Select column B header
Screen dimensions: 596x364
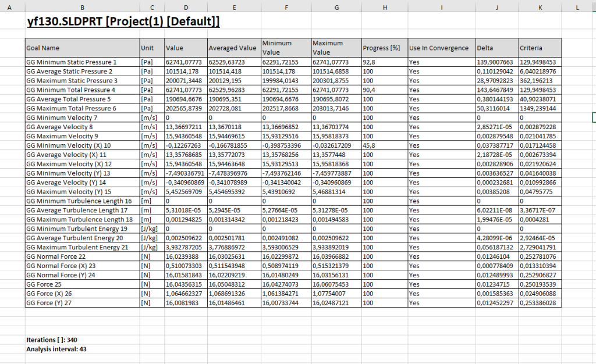click(83, 7)
